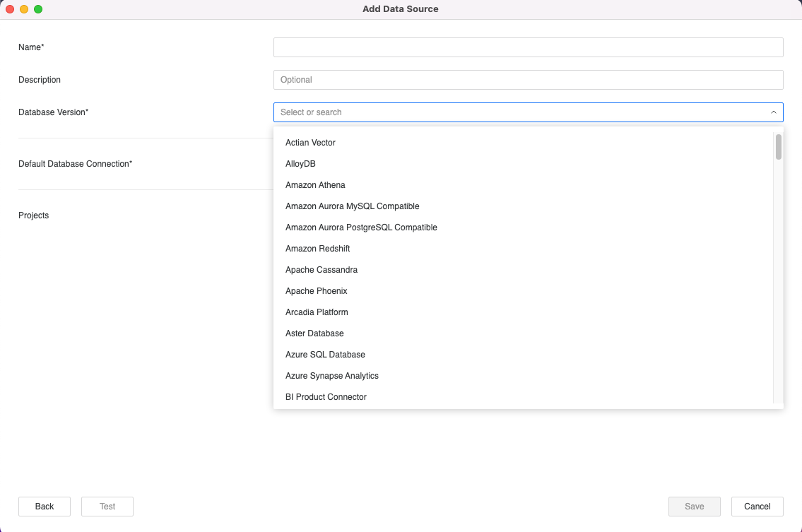
Task: Choose Azure SQL Database
Action: (325, 355)
